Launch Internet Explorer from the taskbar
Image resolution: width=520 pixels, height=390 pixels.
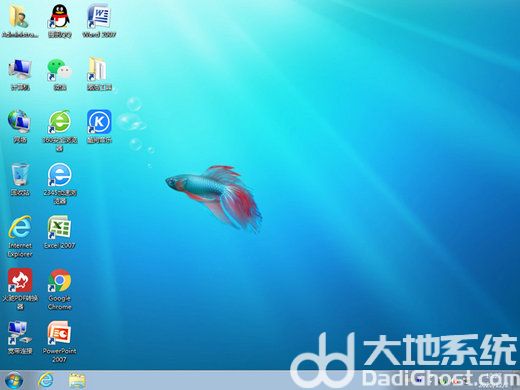pyautogui.click(x=46, y=380)
